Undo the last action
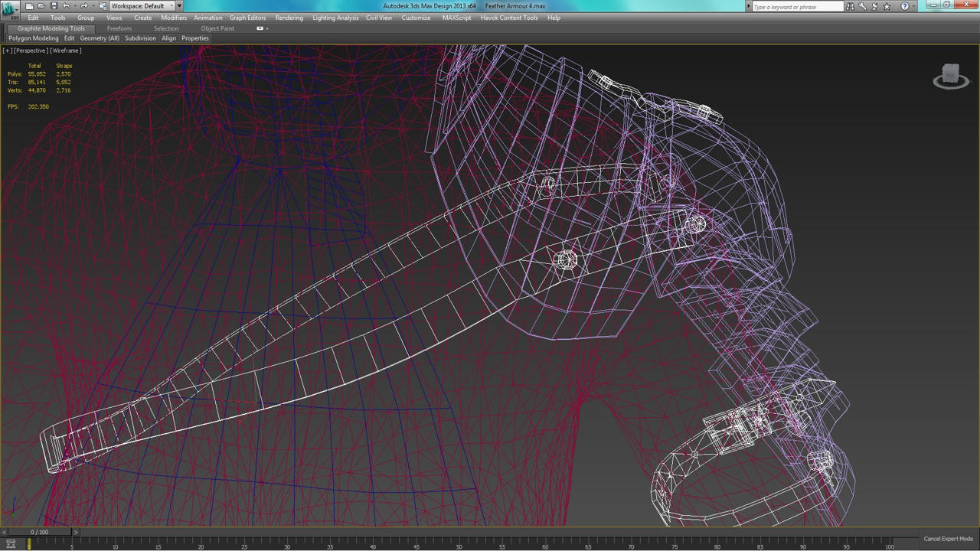Viewport: 980px width, 551px height. 66,6
